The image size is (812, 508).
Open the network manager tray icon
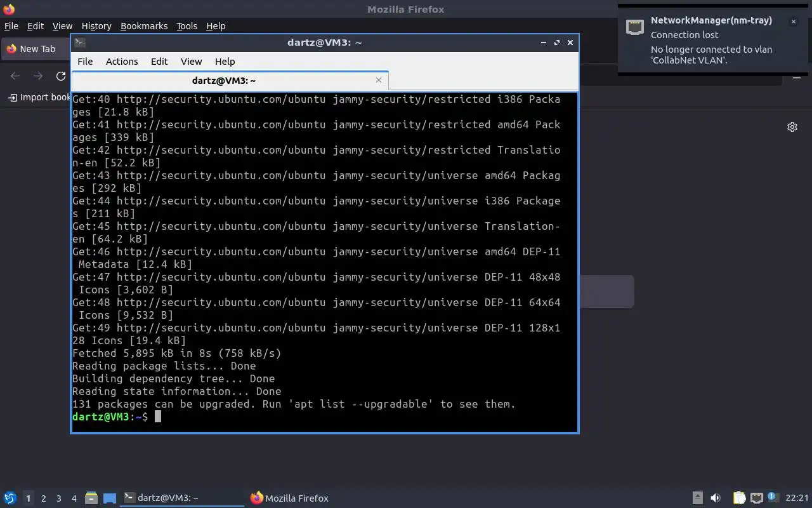[756, 498]
